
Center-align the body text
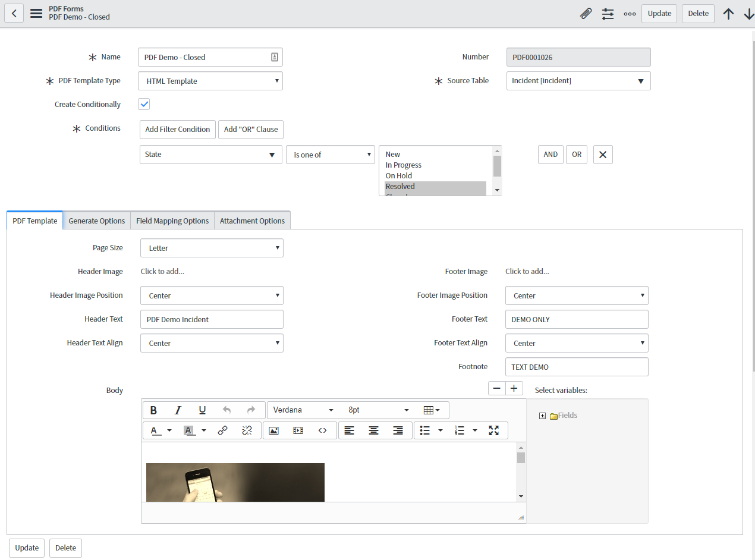coord(374,430)
